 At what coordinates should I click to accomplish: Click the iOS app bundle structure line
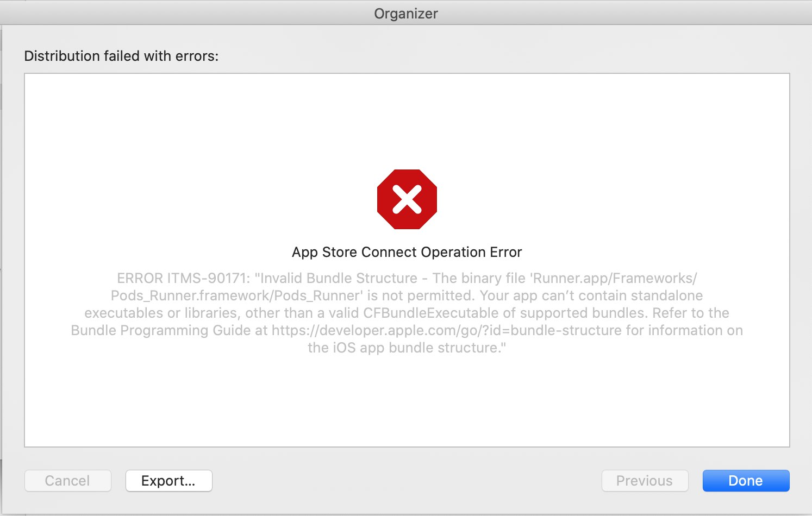point(407,348)
